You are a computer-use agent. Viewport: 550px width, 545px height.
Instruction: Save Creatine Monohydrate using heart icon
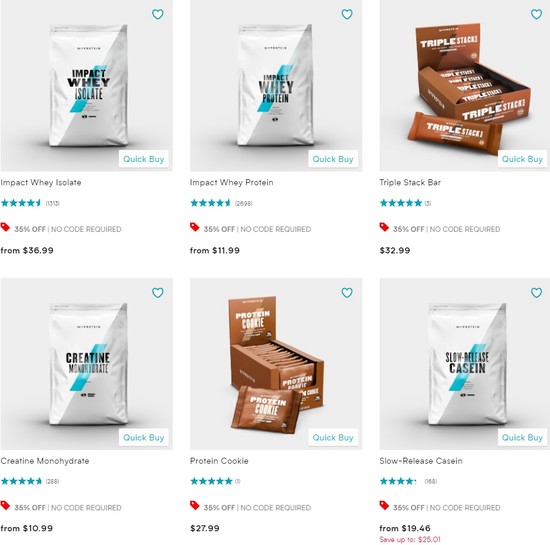[x=157, y=292]
